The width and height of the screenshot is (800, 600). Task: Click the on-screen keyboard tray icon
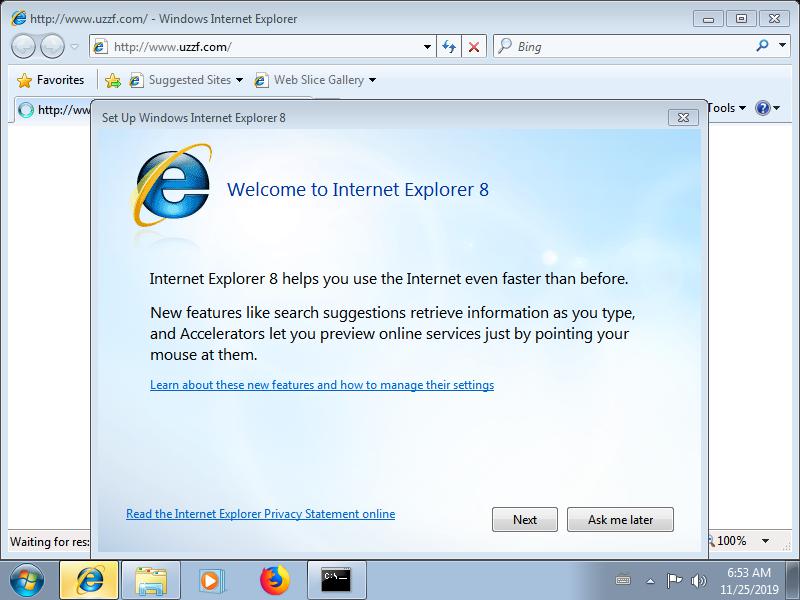(x=623, y=581)
